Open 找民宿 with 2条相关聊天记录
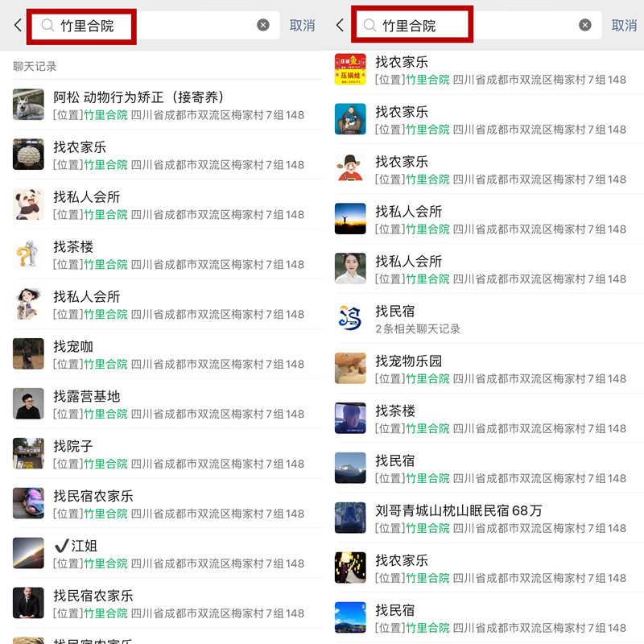This screenshot has width=644, height=644. click(489, 319)
